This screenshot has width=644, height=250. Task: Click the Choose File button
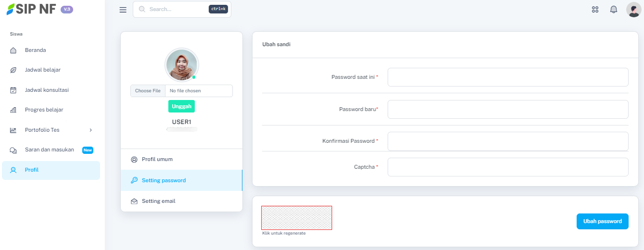pyautogui.click(x=148, y=91)
